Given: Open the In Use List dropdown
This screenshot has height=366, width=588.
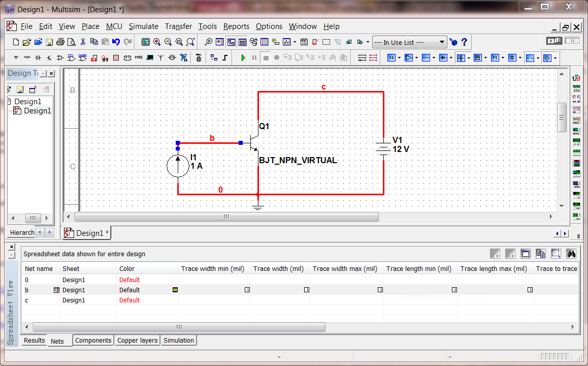Looking at the screenshot, I should [x=409, y=42].
